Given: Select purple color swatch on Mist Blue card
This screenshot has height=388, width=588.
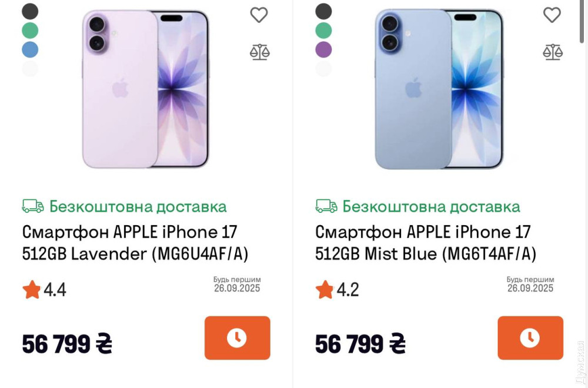Looking at the screenshot, I should 323,49.
